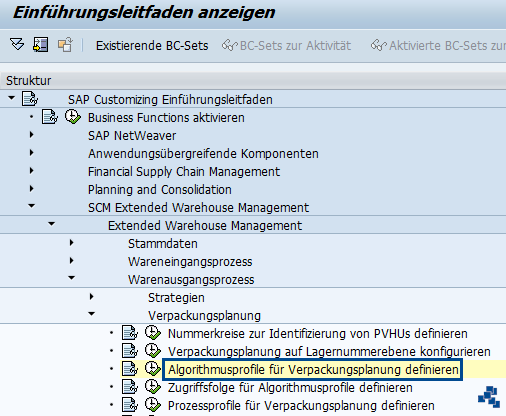The height and width of the screenshot is (416, 506).
Task: Execute Zugriffsfolge für Algorithmusprofile activity icon
Action: point(153,387)
